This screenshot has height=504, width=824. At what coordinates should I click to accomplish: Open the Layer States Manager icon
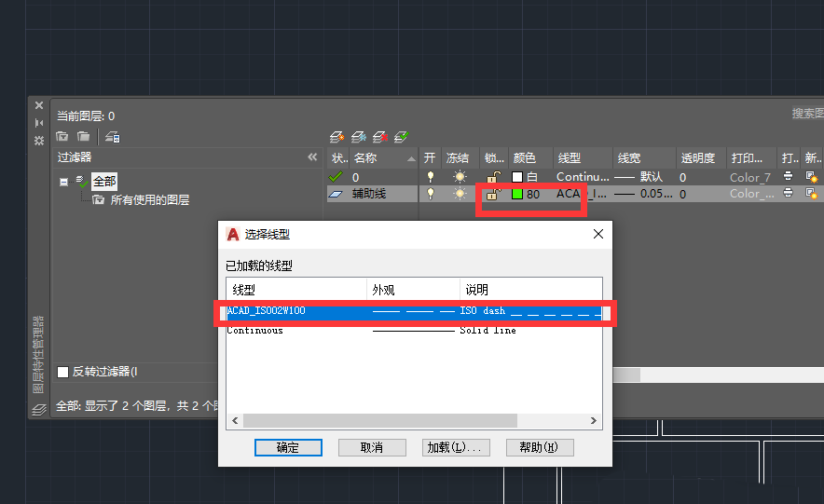tap(112, 137)
